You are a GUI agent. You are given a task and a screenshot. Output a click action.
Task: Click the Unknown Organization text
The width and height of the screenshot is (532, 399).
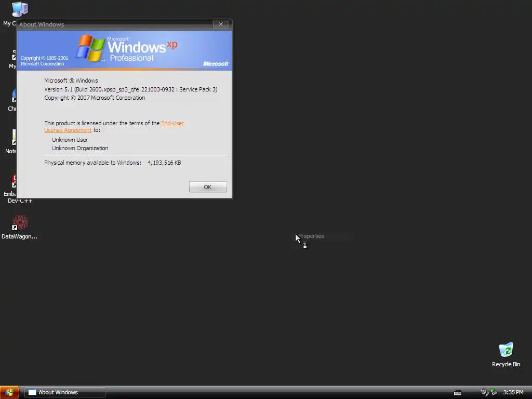[x=80, y=148]
